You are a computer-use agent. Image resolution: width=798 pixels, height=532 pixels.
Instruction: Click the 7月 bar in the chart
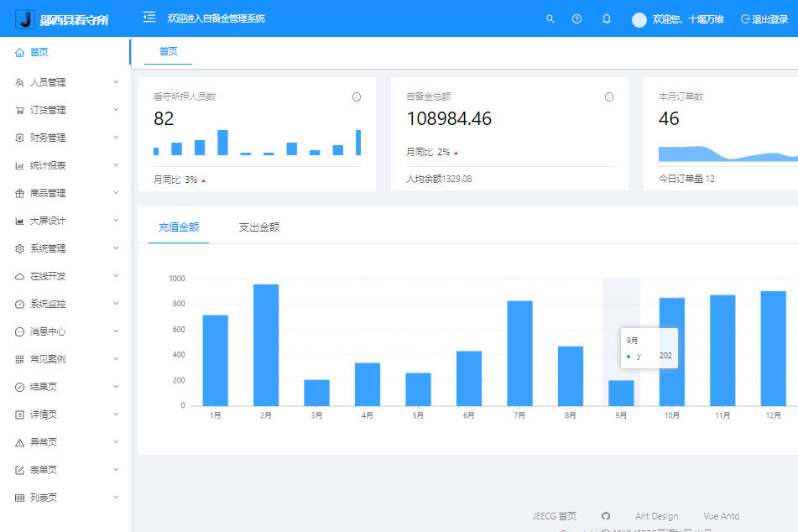coord(519,353)
